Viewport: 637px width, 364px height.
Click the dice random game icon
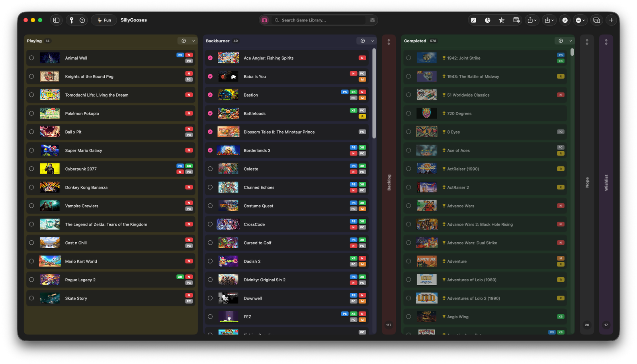point(474,20)
